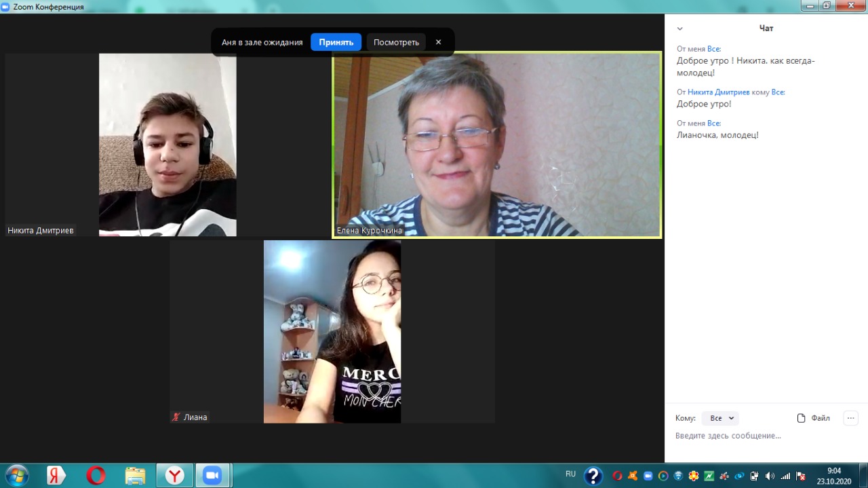Collapse the chat panel with the chevron
Viewport: 868px width, 488px height.
(x=679, y=29)
